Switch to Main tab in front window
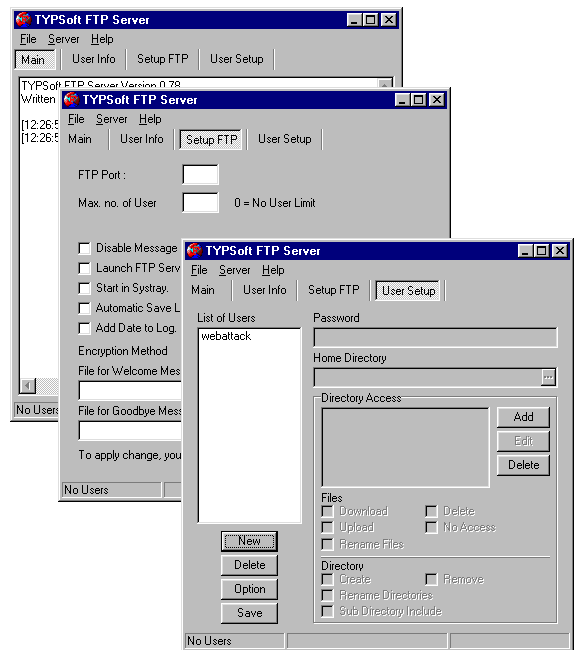This screenshot has height=650, width=580. click(203, 290)
